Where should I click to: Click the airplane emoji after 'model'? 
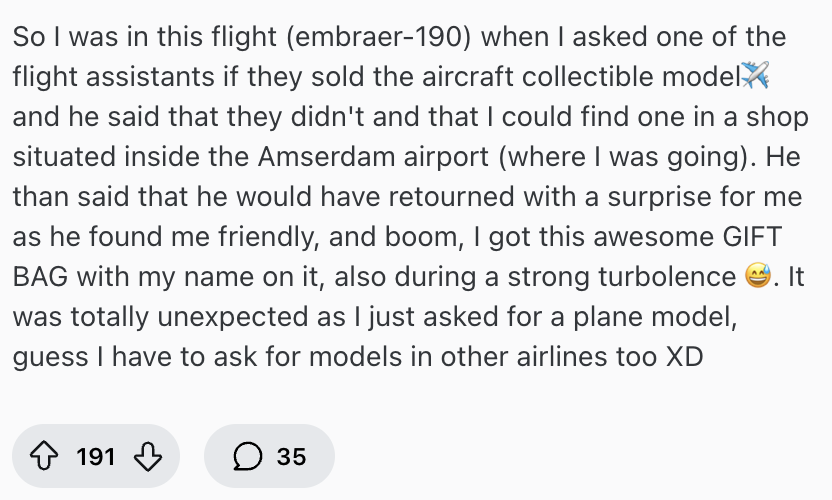[x=756, y=76]
